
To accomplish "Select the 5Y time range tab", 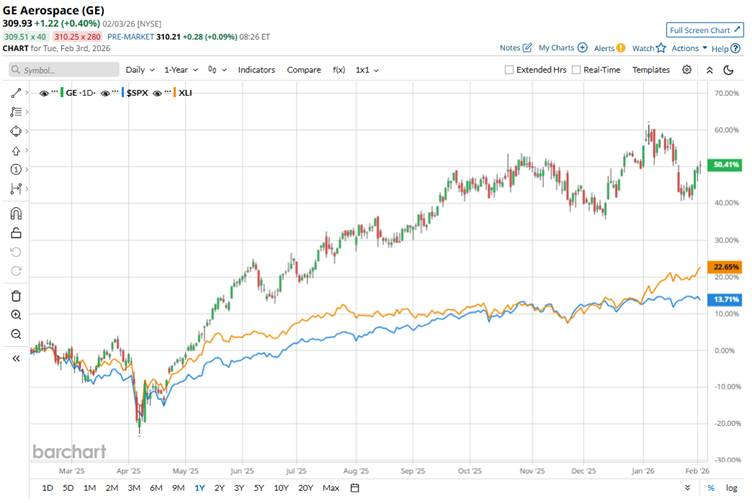I will click(x=259, y=488).
